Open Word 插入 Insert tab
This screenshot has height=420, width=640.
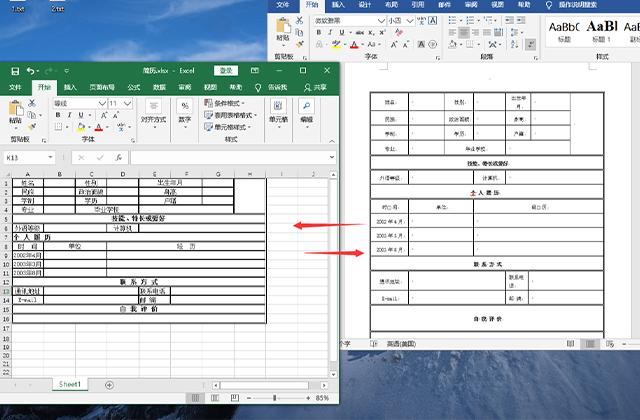coord(338,5)
